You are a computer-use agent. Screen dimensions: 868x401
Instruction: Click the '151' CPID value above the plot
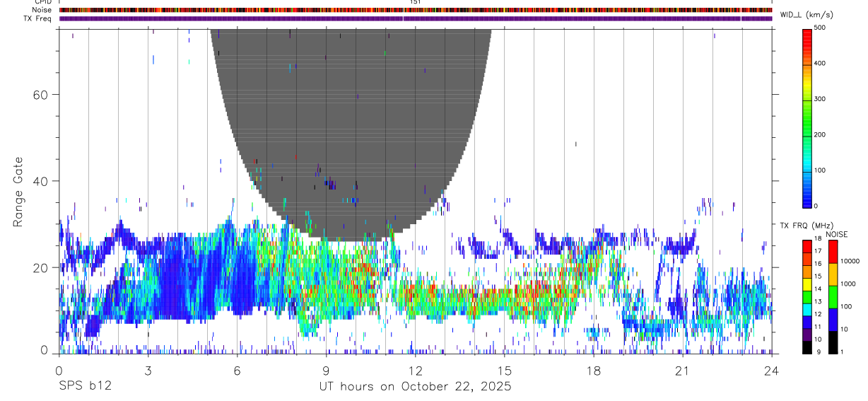click(x=416, y=2)
